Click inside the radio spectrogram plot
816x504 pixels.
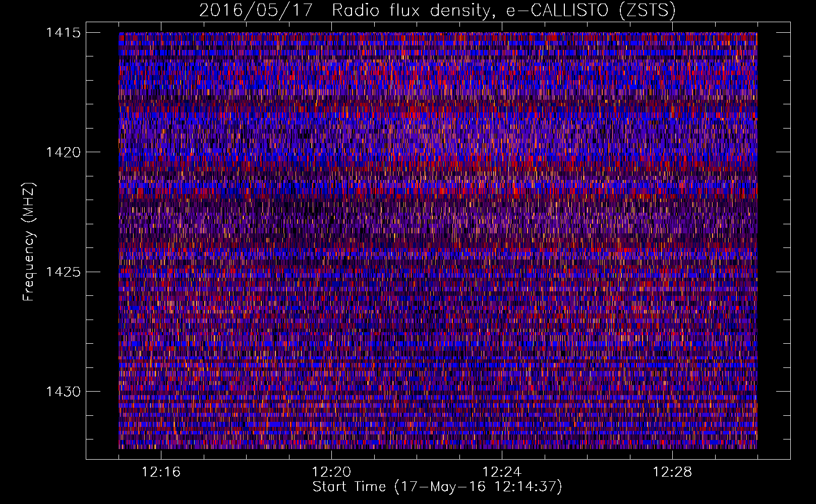pos(438,240)
